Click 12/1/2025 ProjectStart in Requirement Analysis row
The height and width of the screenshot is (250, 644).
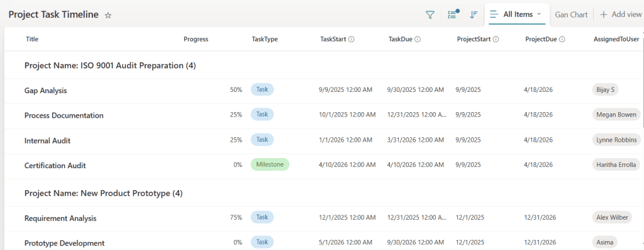coord(470,217)
